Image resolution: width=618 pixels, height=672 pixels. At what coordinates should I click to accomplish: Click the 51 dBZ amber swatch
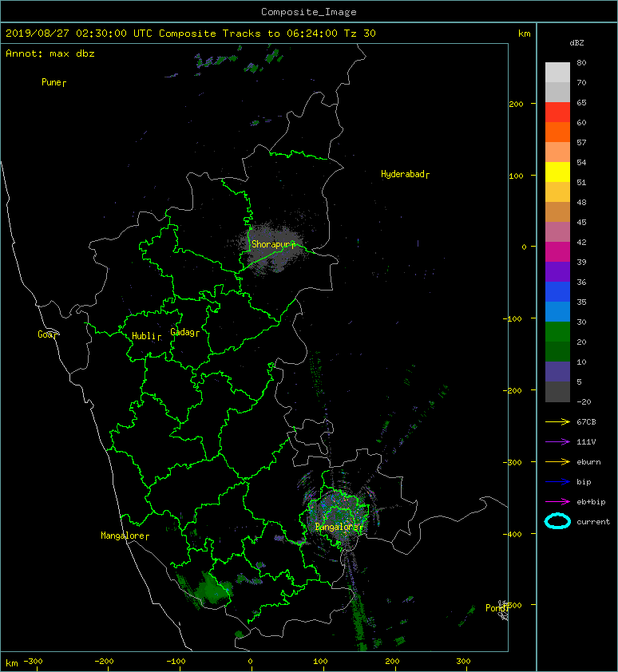coord(557,192)
